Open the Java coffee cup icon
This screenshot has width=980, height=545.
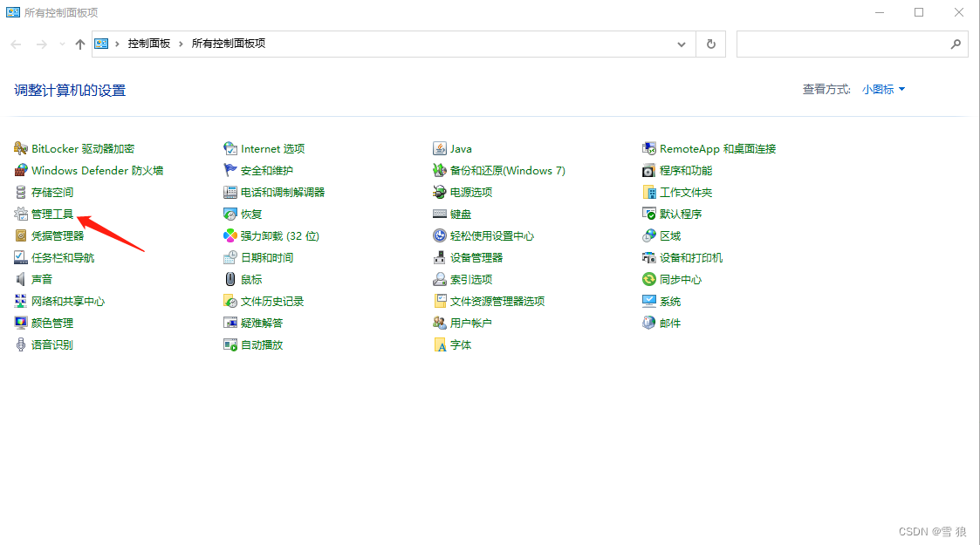click(439, 148)
